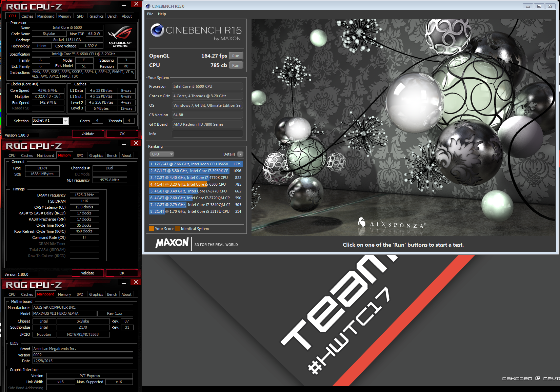Image resolution: width=560 pixels, height=392 pixels.
Task: Open the File menu in Cinebench
Action: tap(150, 14)
